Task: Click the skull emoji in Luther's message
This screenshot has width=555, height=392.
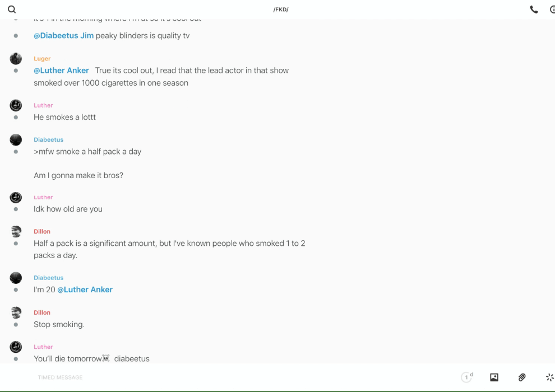Action: 106,358
